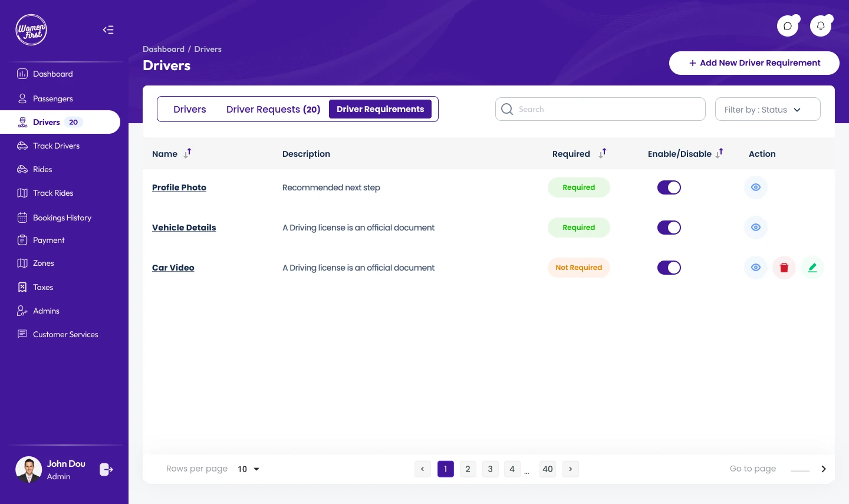Open the notifications bell

click(x=821, y=26)
